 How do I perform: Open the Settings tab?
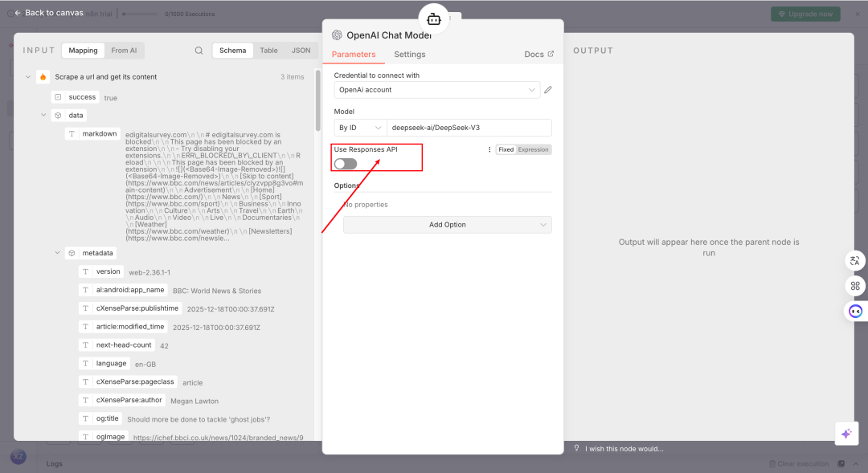(x=410, y=55)
